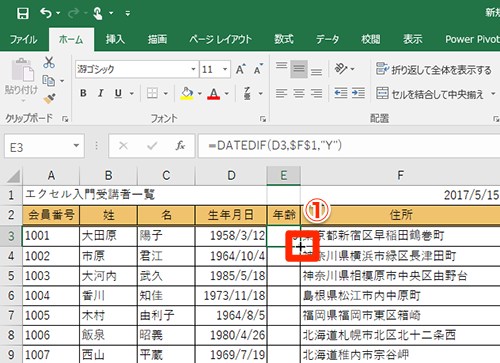Open the font size 11 dropdown
Viewport: 500px width, 363px height.
[x=225, y=69]
